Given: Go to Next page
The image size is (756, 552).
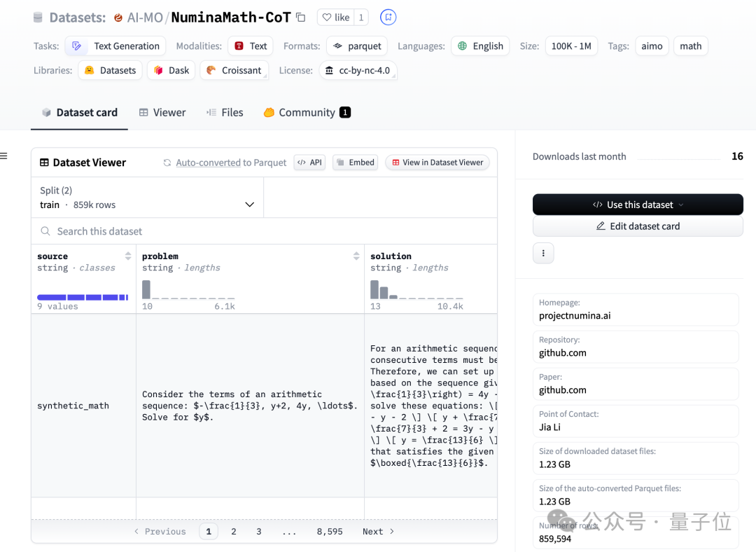Looking at the screenshot, I should click(379, 531).
